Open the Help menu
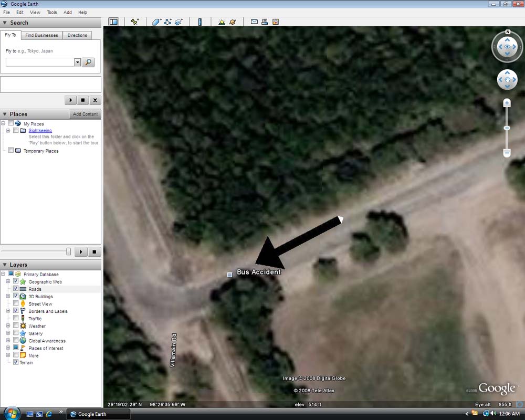Viewport: 525px width, 420px height. pyautogui.click(x=83, y=13)
